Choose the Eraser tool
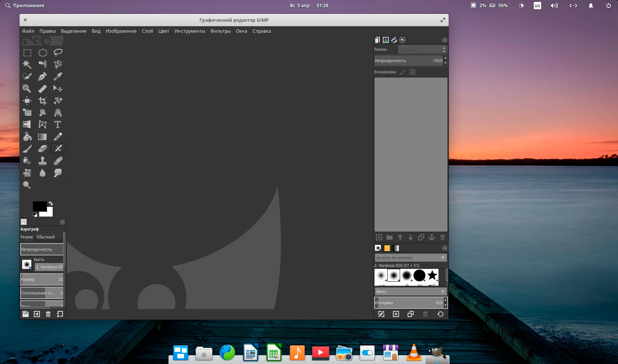 pyautogui.click(x=43, y=149)
